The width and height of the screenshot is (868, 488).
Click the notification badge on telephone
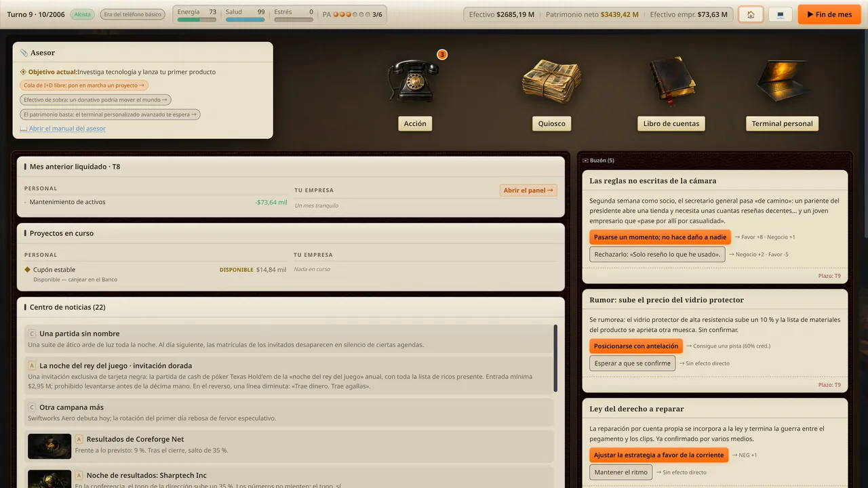(x=442, y=54)
